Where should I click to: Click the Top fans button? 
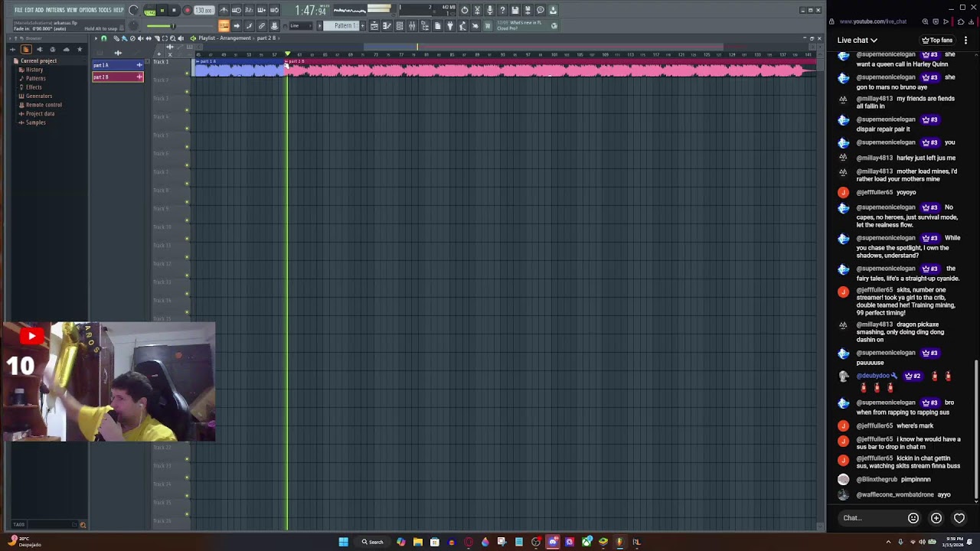pos(937,40)
